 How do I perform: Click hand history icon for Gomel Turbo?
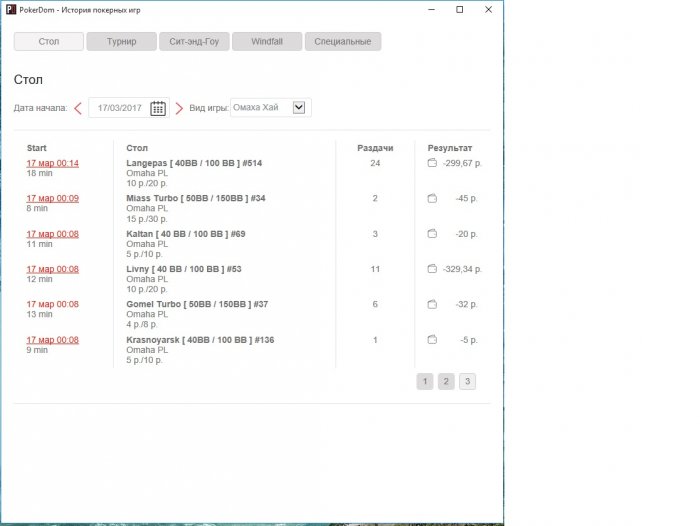coord(432,304)
